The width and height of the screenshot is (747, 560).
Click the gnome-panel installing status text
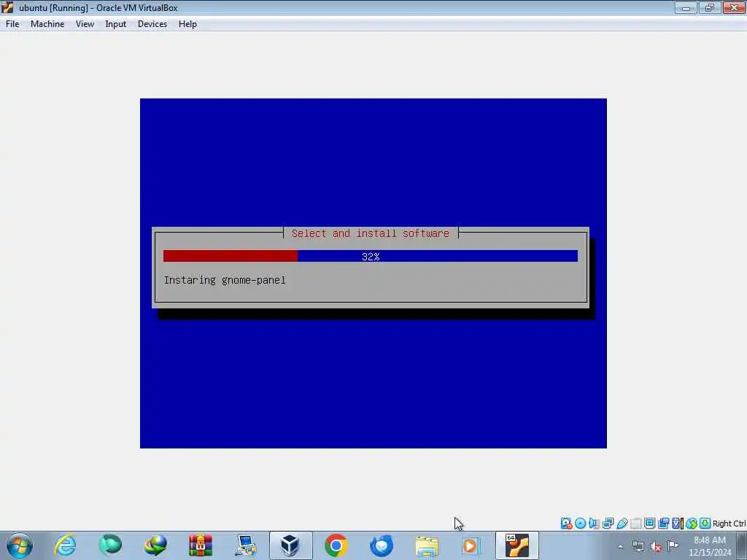coord(225,280)
